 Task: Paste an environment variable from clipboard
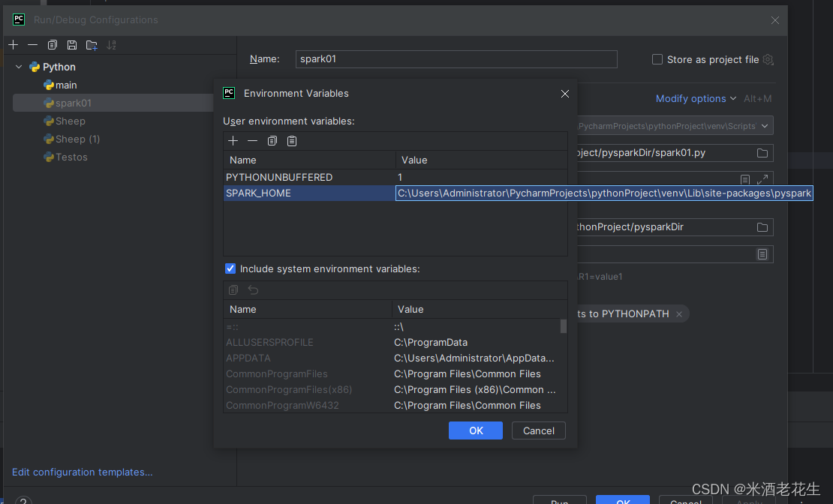pos(291,140)
